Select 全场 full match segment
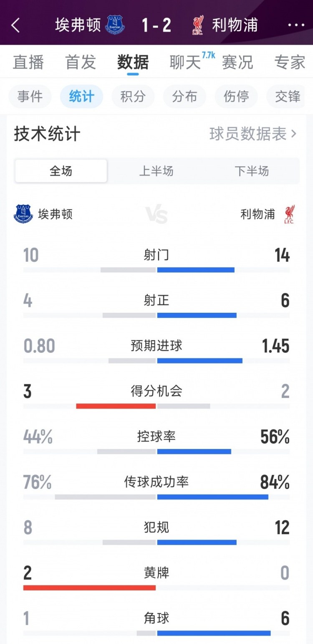This screenshot has width=313, height=644. point(61,171)
